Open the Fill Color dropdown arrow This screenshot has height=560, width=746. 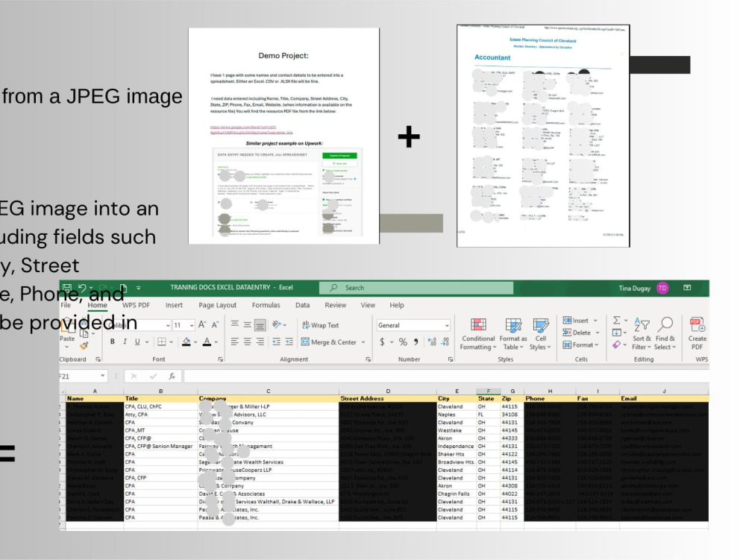click(x=195, y=342)
